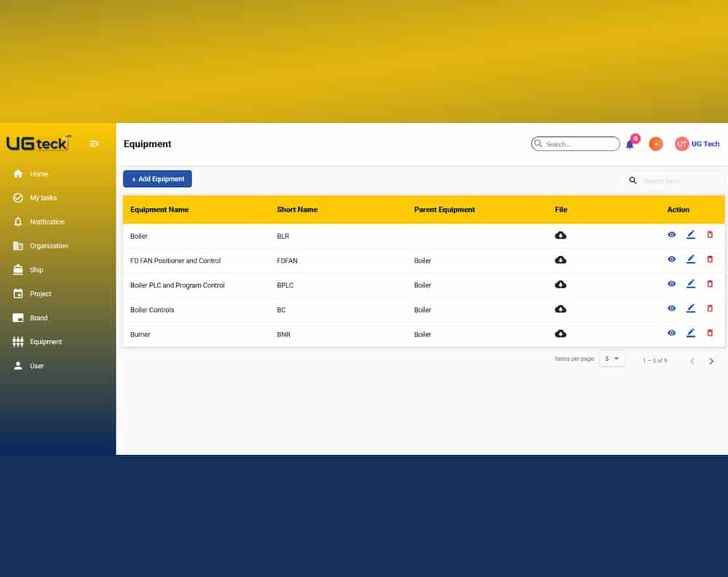This screenshot has height=577, width=728.
Task: Click the notification bell icon in header
Action: coord(630,144)
